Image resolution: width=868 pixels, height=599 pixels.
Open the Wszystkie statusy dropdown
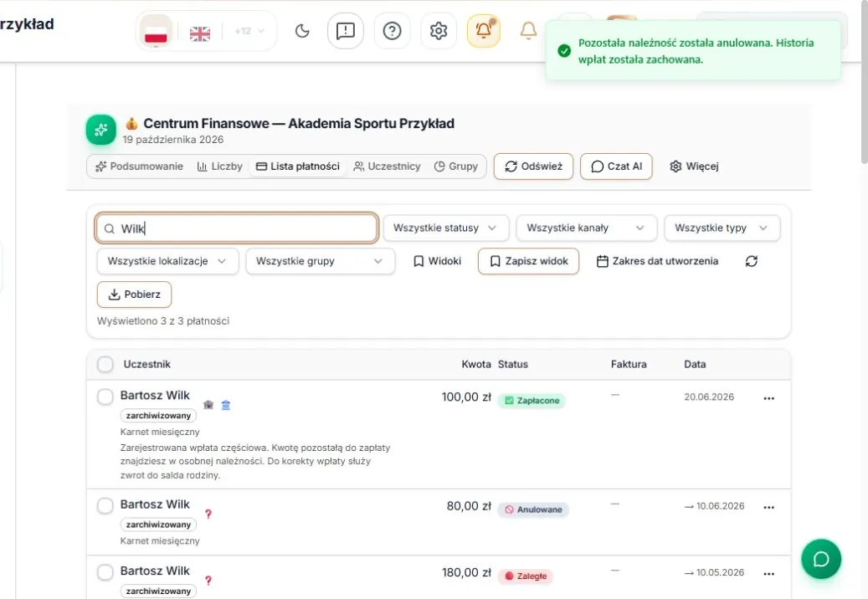pyautogui.click(x=445, y=228)
